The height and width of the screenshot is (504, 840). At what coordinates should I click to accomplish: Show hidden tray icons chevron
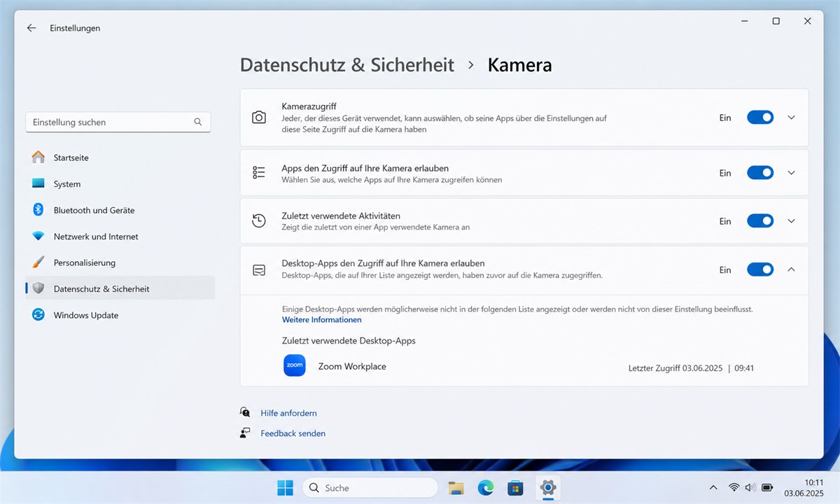click(x=713, y=488)
